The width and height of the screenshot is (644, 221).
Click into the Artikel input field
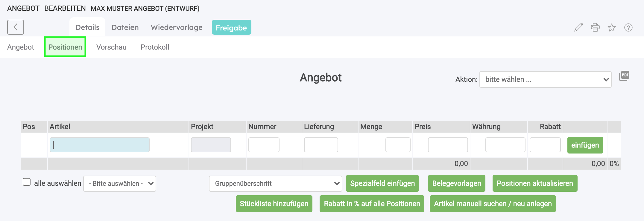point(100,145)
